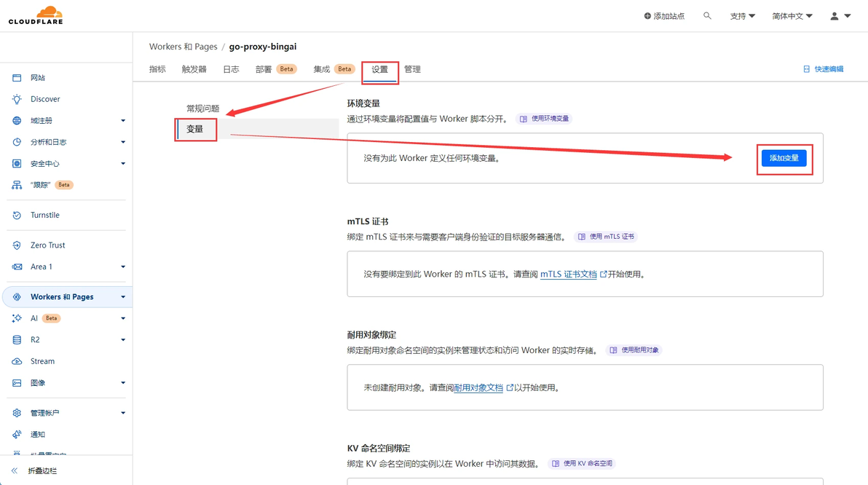Click the Discover lightbulb icon
The image size is (868, 485).
(17, 99)
